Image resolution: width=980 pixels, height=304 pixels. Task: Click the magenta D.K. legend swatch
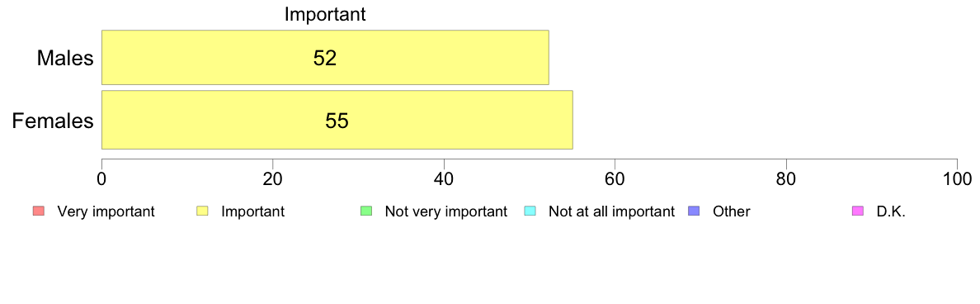858,211
